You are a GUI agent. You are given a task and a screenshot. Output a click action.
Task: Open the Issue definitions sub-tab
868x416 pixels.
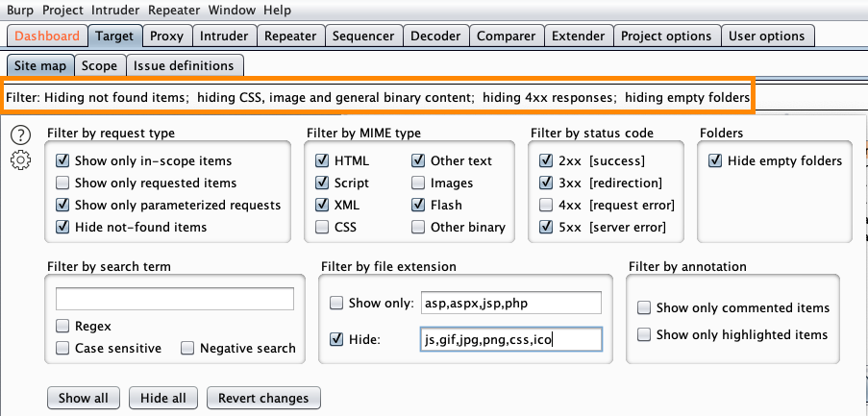(x=185, y=66)
